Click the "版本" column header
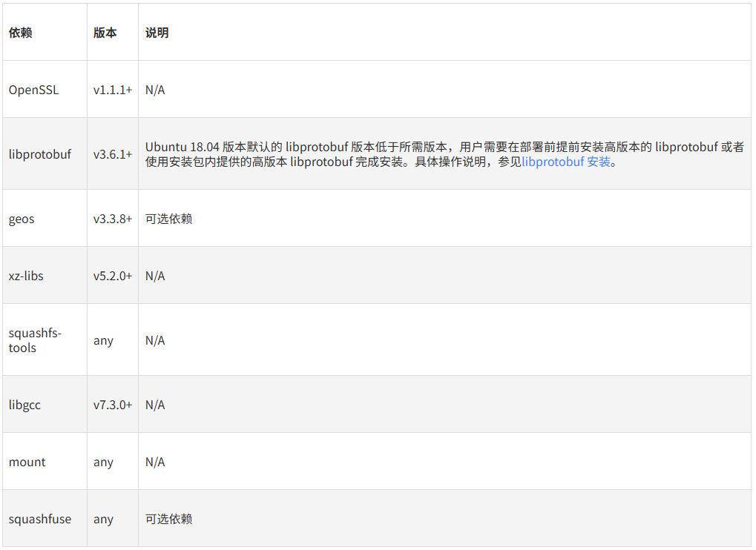The width and height of the screenshot is (756, 550). coord(105,33)
